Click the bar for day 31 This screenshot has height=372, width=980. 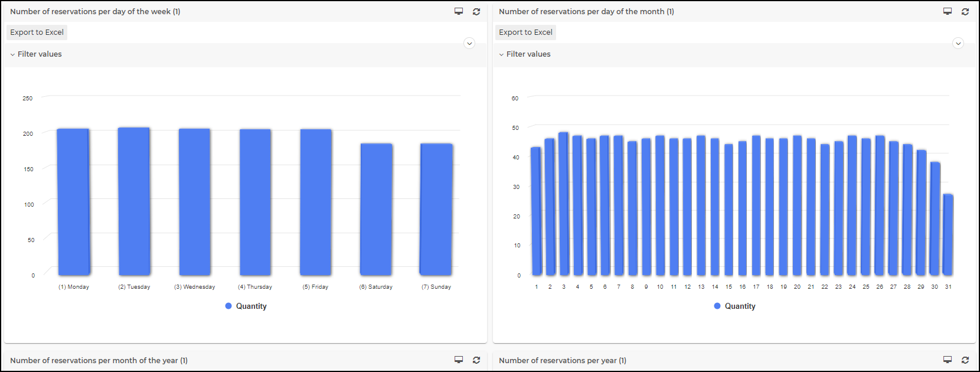(948, 234)
